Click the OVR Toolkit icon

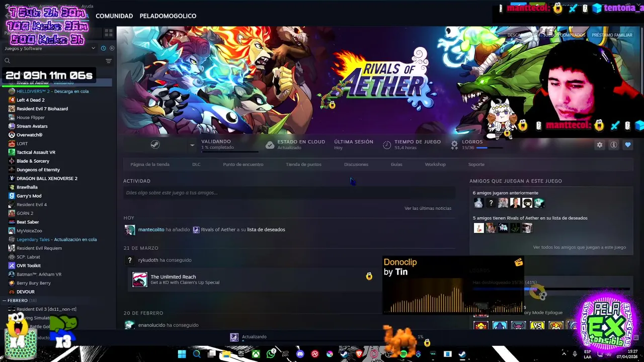12,265
